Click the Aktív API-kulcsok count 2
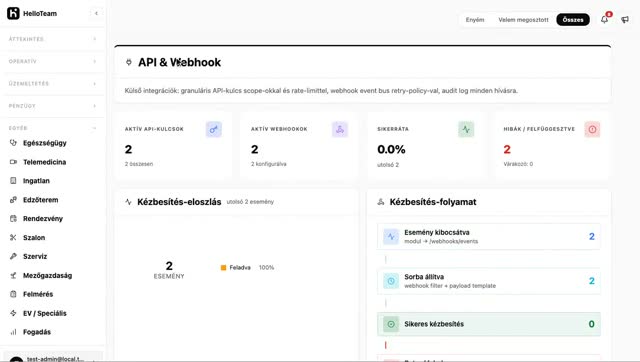Screen dimensions: 640x362 pos(129,149)
